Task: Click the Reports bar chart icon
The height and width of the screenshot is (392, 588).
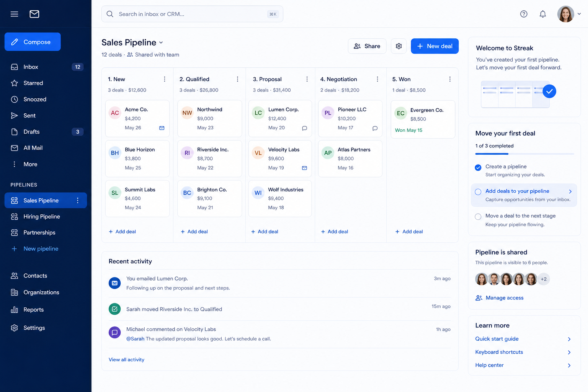Action: pos(15,310)
